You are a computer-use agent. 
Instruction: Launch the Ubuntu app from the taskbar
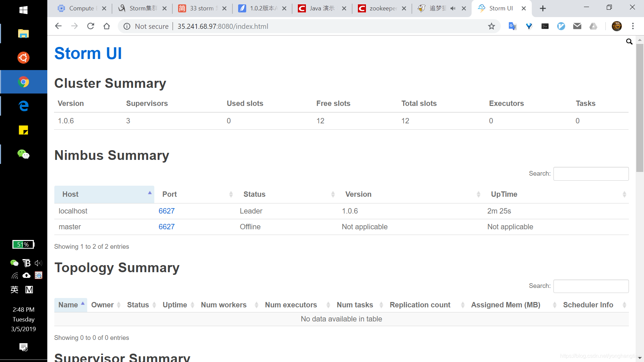pos(23,58)
